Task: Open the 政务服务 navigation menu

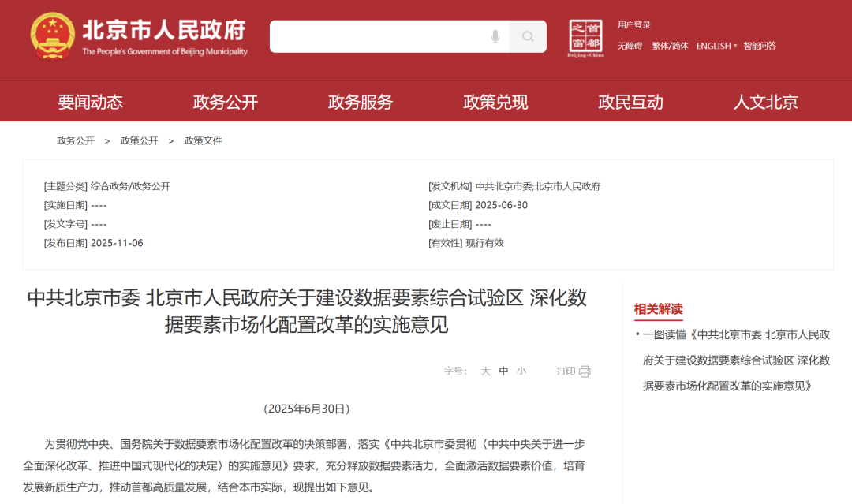Action: [361, 102]
